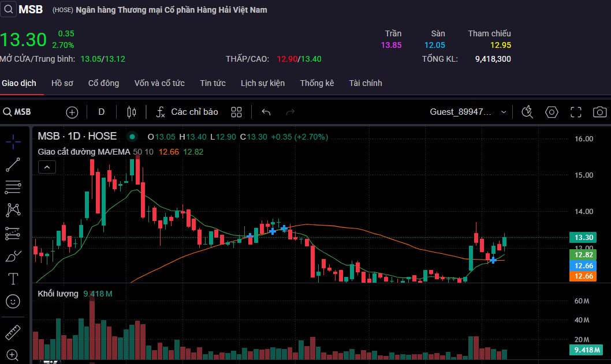611x364 pixels.
Task: Click the undo arrow button
Action: point(266,112)
